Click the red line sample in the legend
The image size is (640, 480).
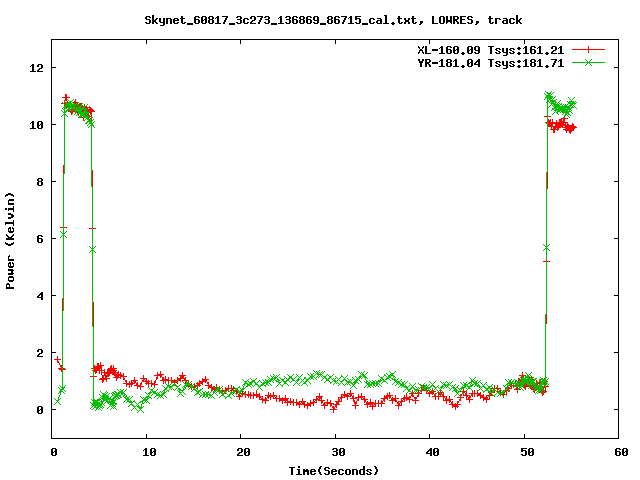coord(588,50)
